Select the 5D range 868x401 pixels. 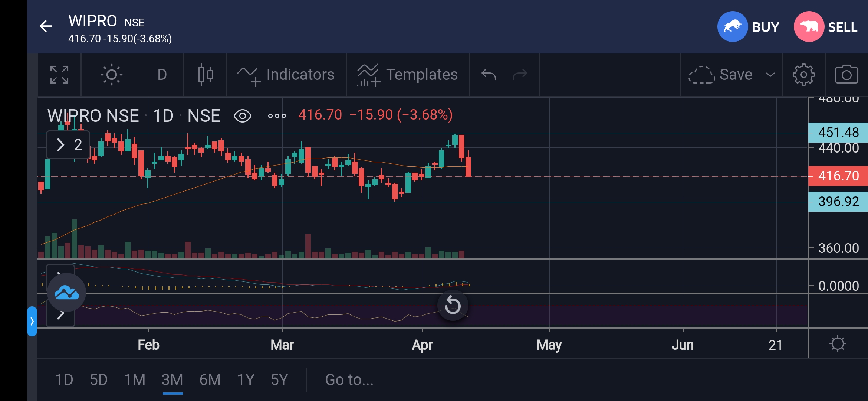click(99, 380)
